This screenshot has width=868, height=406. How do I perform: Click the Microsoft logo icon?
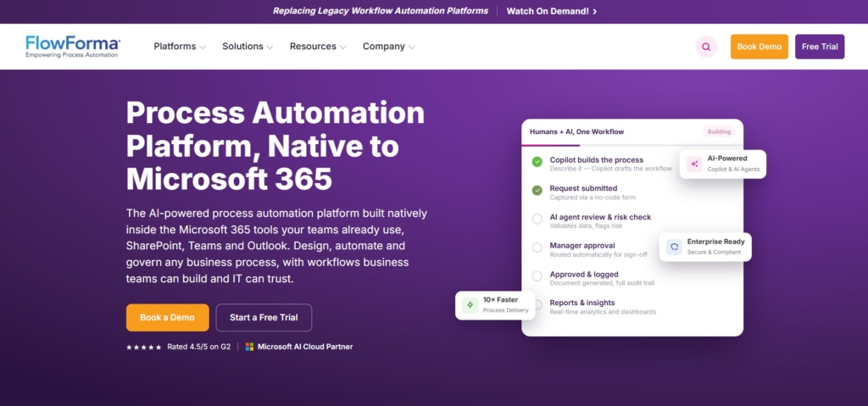tap(250, 347)
